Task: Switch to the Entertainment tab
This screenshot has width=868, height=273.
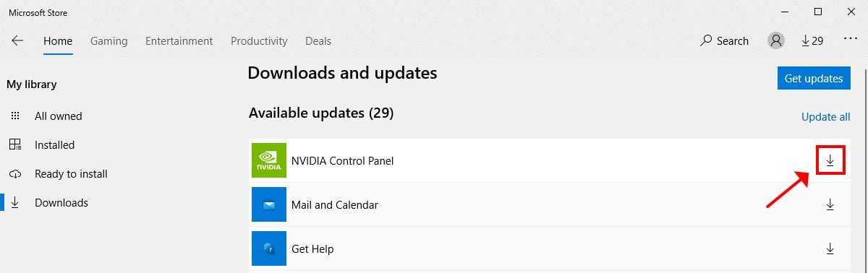Action: [x=179, y=41]
